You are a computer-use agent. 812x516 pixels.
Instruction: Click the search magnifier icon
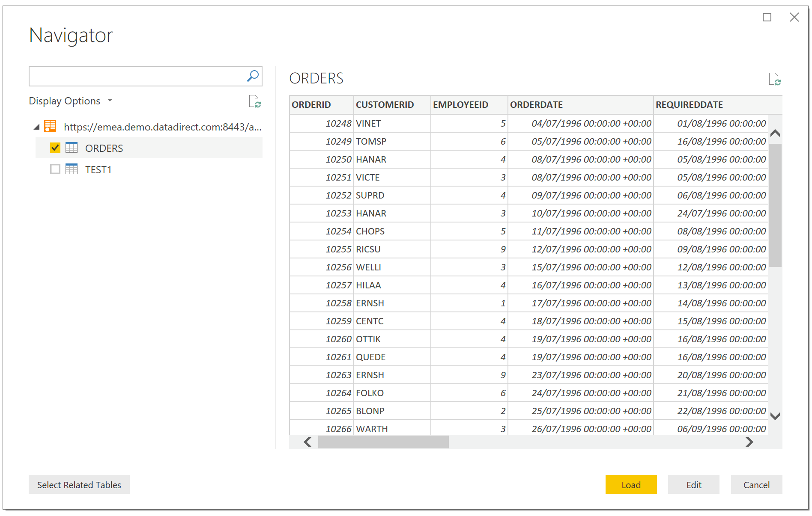pyautogui.click(x=252, y=76)
